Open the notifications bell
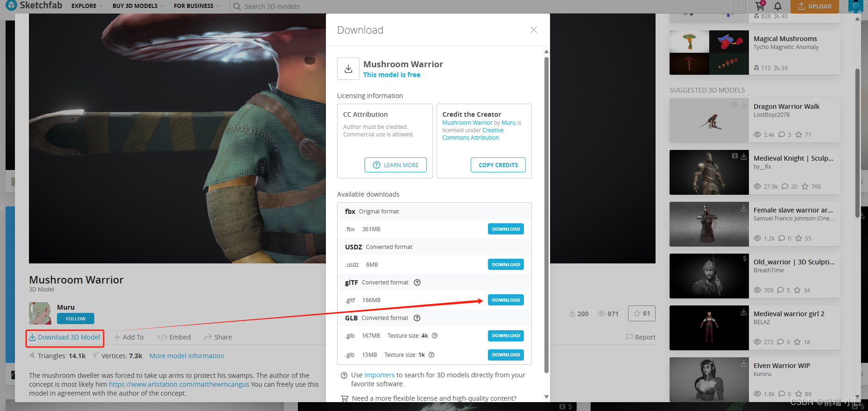 777,6
